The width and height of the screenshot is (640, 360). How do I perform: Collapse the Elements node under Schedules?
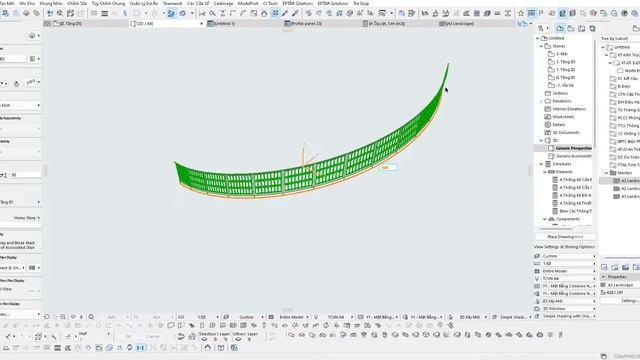pyautogui.click(x=545, y=172)
